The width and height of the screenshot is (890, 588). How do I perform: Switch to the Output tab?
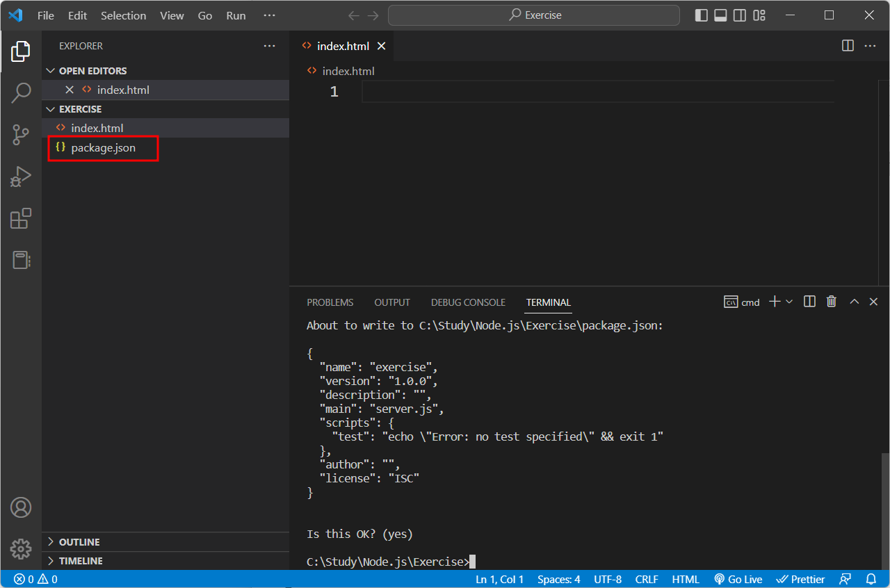click(x=391, y=302)
